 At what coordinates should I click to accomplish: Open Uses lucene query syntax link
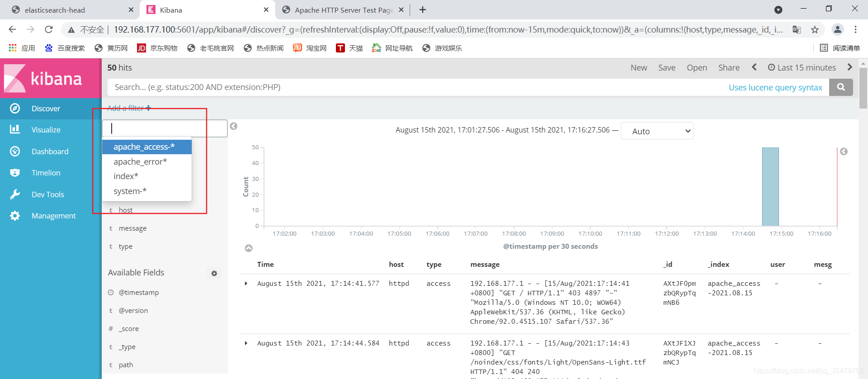click(x=775, y=87)
